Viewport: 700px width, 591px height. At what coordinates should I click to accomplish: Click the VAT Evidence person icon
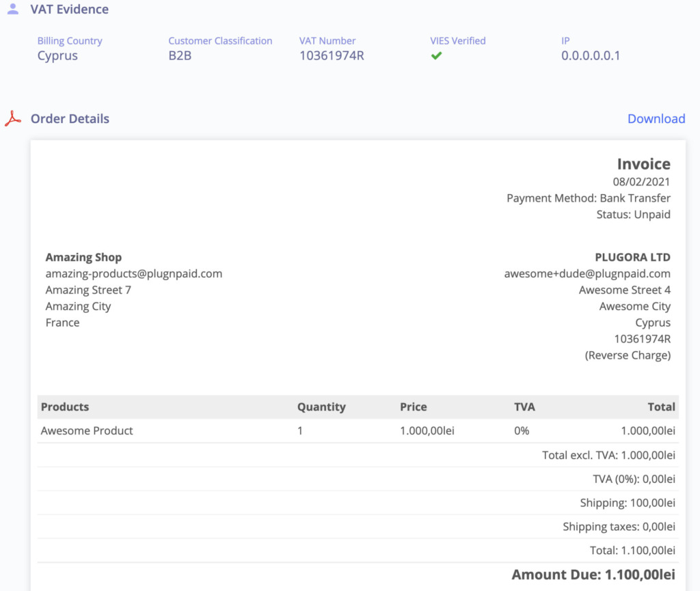tap(13, 10)
